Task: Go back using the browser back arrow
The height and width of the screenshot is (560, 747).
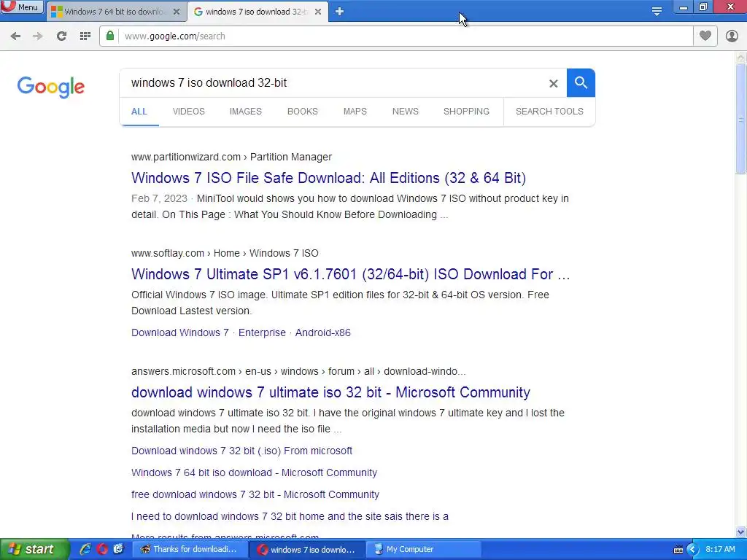Action: pyautogui.click(x=15, y=36)
